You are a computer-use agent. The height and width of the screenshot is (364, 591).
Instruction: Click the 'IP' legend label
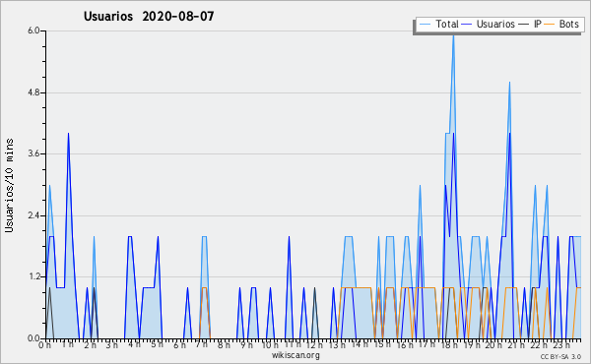pos(538,24)
